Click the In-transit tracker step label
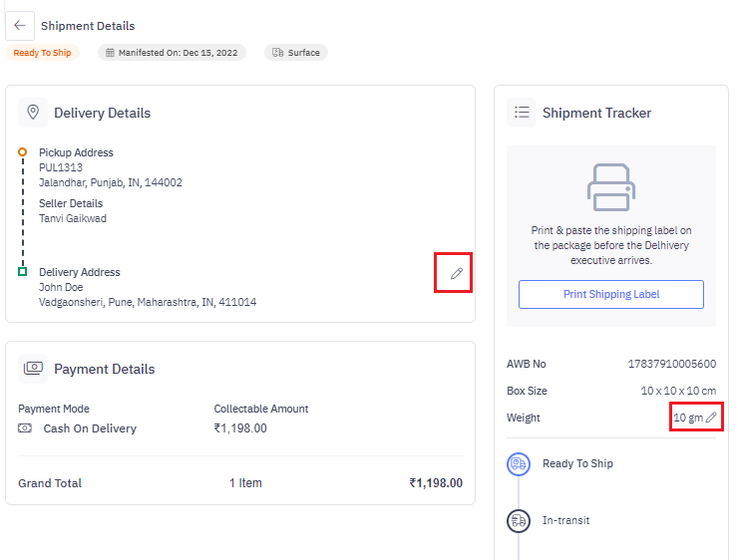The width and height of the screenshot is (738, 560). tap(565, 520)
